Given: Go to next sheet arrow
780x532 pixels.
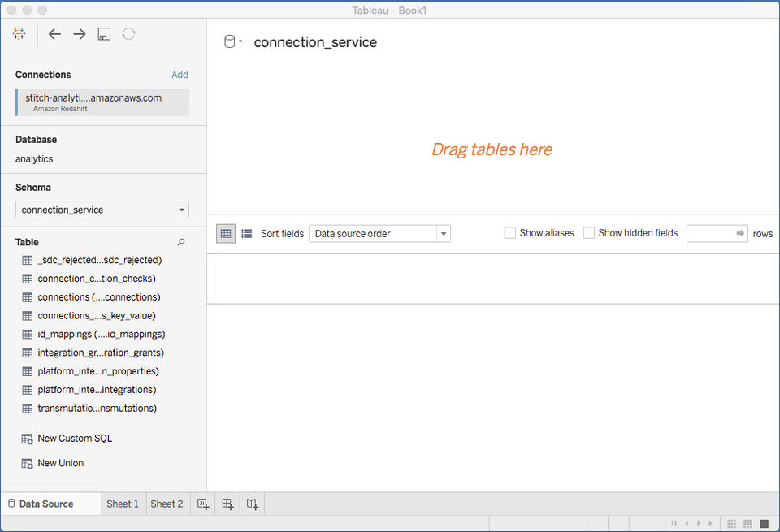Looking at the screenshot, I should [x=699, y=523].
